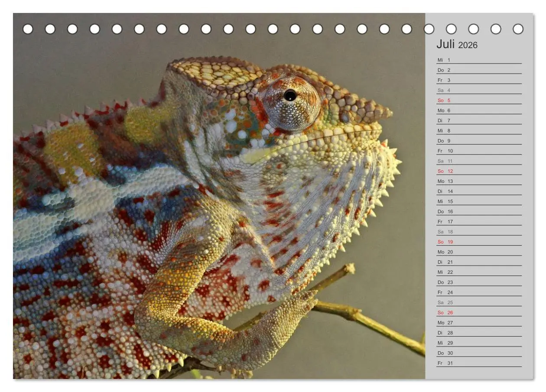Click the Fr 10 calendar row

(x=479, y=151)
